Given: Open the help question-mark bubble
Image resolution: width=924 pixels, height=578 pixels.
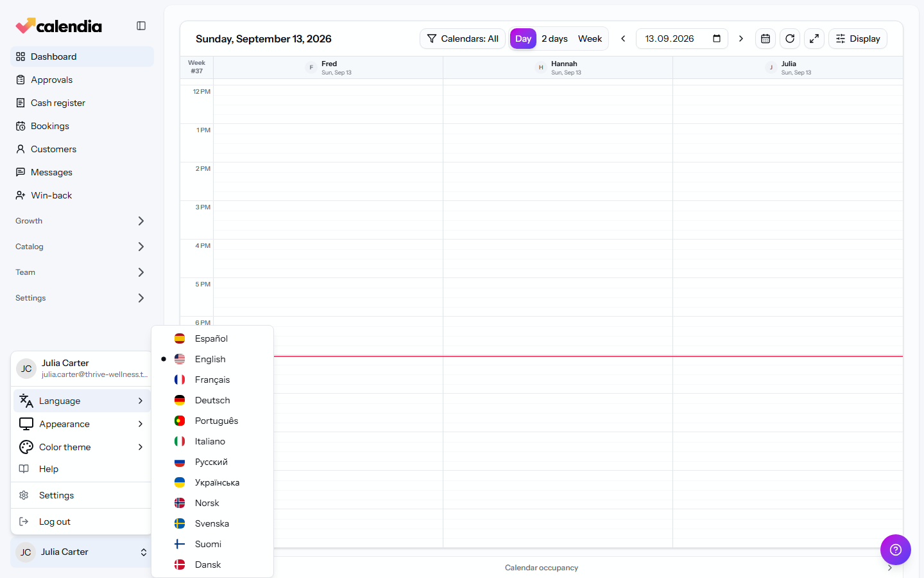Looking at the screenshot, I should tap(896, 550).
